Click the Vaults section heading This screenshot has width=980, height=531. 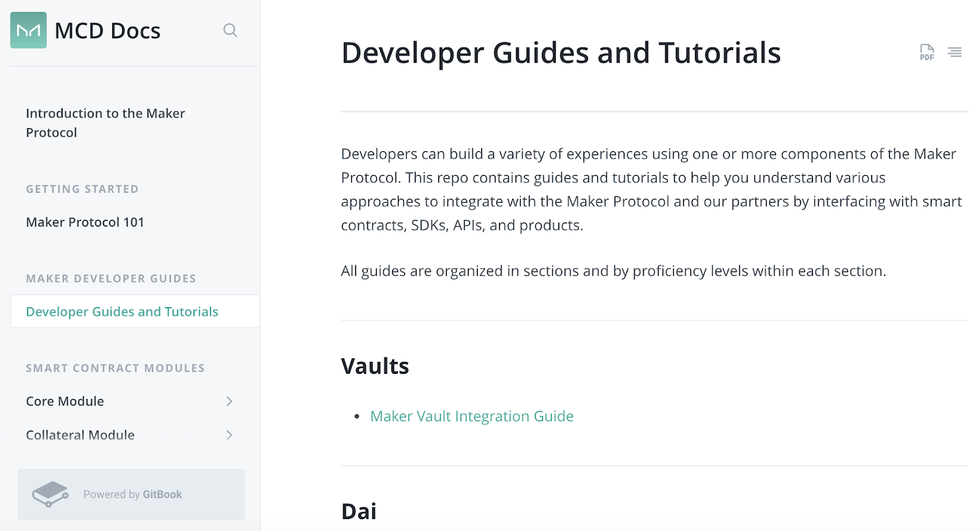coord(375,366)
